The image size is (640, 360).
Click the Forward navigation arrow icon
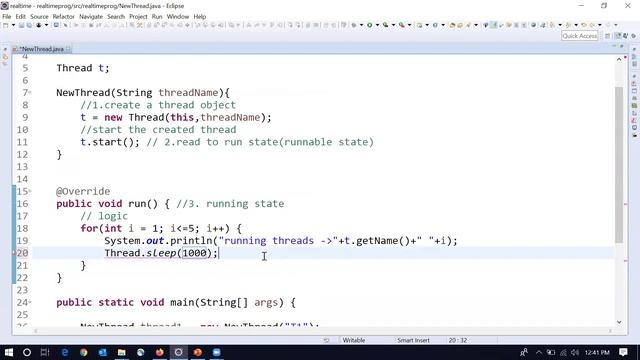tap(608, 25)
